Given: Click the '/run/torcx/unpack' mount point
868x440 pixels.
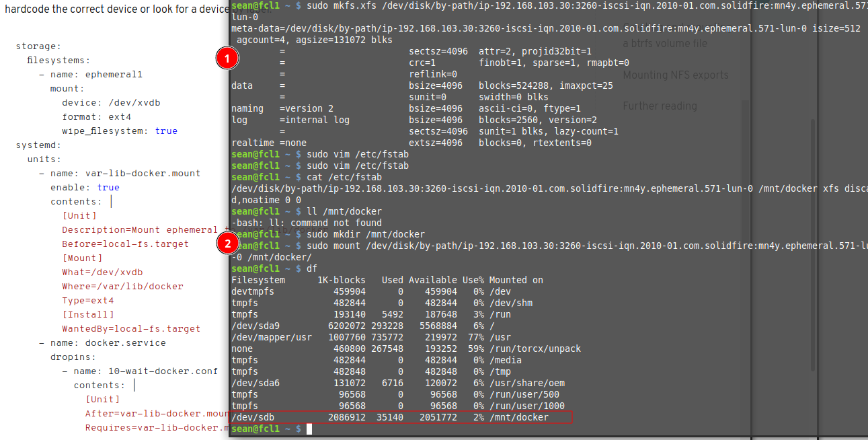Looking at the screenshot, I should (x=535, y=349).
